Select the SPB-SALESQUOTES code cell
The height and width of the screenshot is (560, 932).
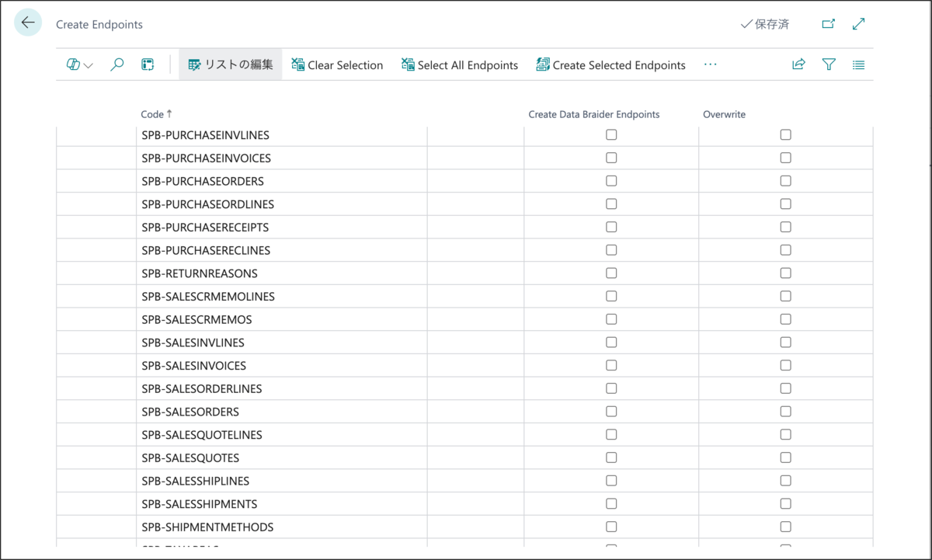tap(282, 457)
